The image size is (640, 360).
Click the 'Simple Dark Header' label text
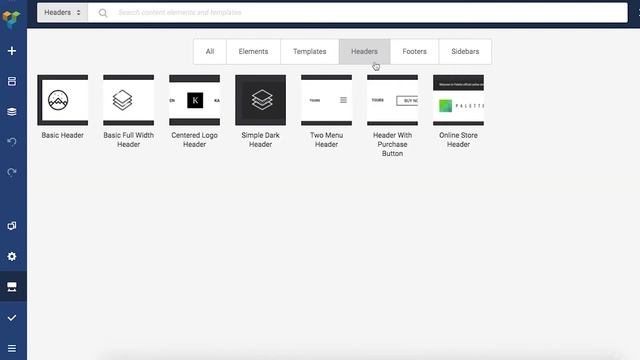click(x=260, y=140)
